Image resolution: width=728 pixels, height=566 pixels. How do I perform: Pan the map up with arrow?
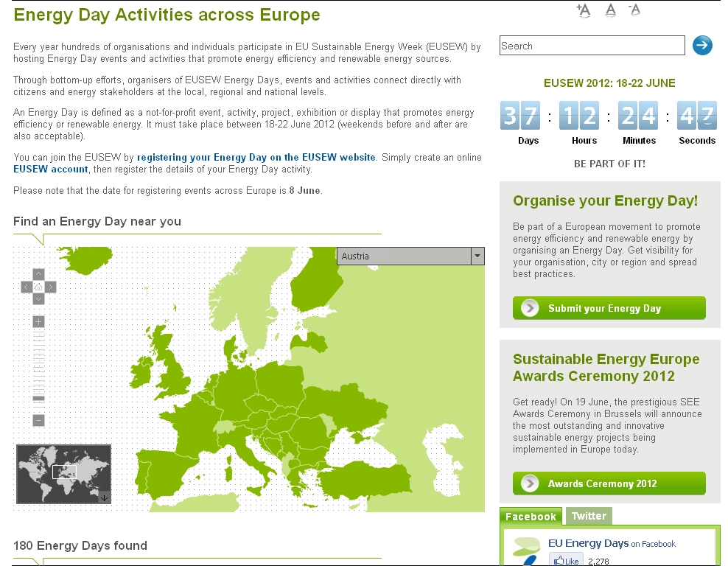39,275
